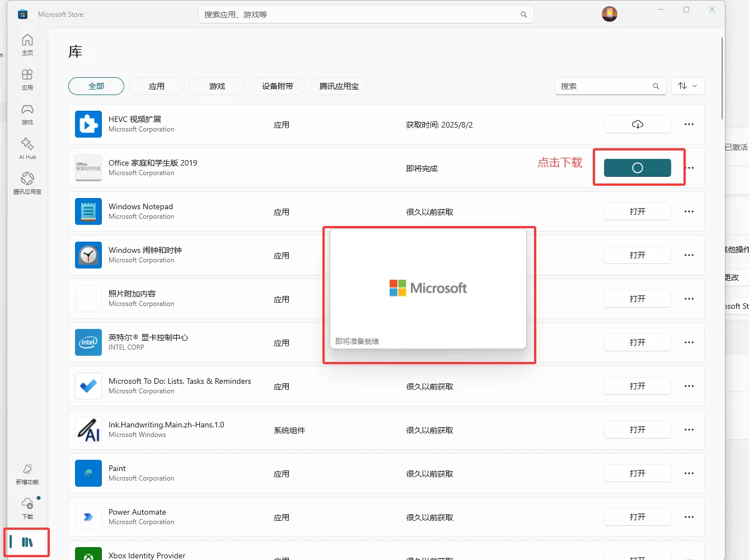Image resolution: width=749 pixels, height=560 pixels.
Task: Click the magnifier icon in top search bar
Action: (x=524, y=15)
